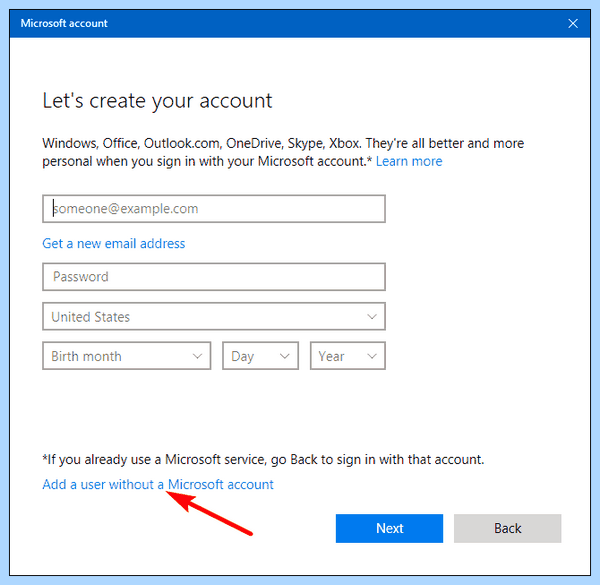Screen dimensions: 600x585
Task: Click the note about already using a Microsoft service
Action: (263, 459)
